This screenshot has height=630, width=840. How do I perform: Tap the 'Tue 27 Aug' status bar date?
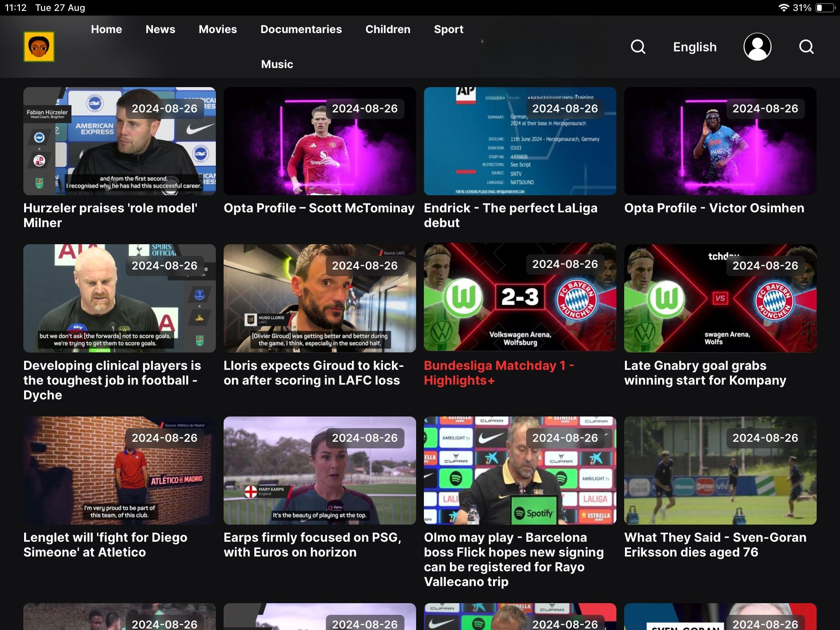60,8
